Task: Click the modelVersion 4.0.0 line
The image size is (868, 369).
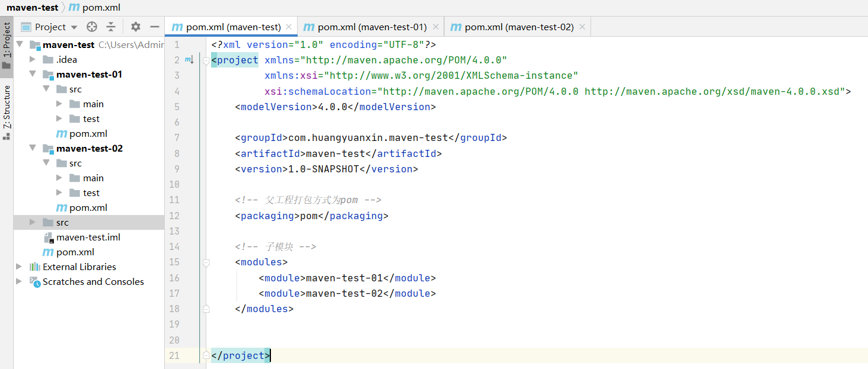Action: point(336,107)
